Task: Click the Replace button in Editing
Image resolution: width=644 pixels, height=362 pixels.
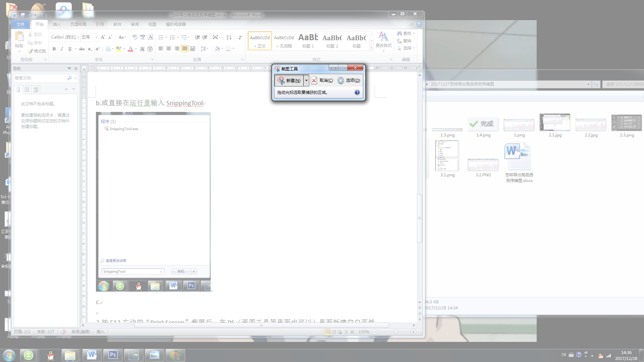Action: [404, 41]
